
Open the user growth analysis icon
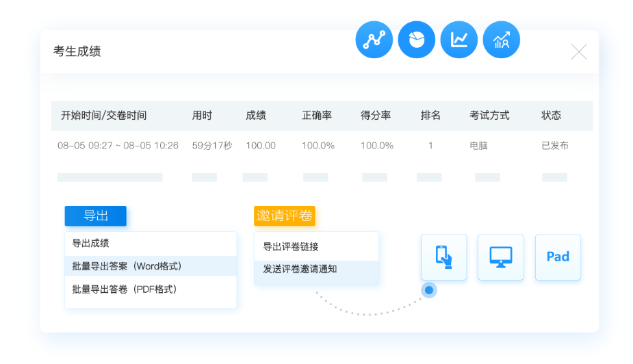[501, 40]
